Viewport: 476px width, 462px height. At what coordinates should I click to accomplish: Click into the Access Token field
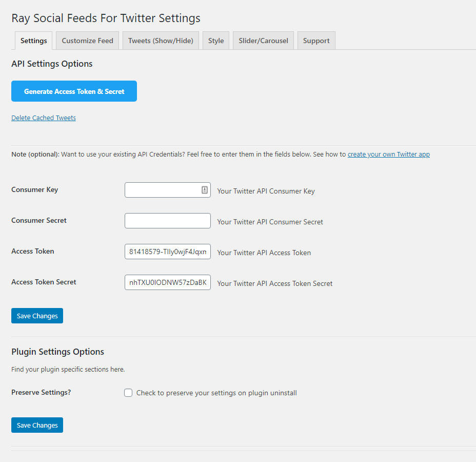click(x=168, y=252)
